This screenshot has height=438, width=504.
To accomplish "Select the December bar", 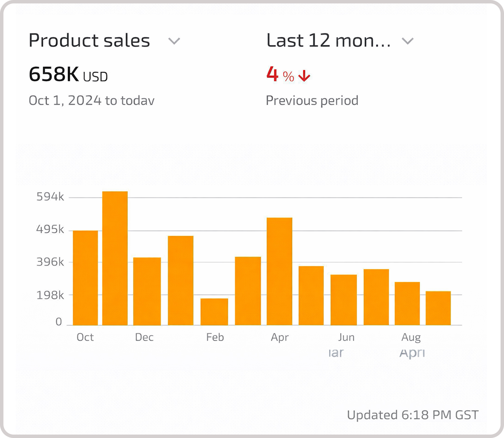I will (x=147, y=291).
